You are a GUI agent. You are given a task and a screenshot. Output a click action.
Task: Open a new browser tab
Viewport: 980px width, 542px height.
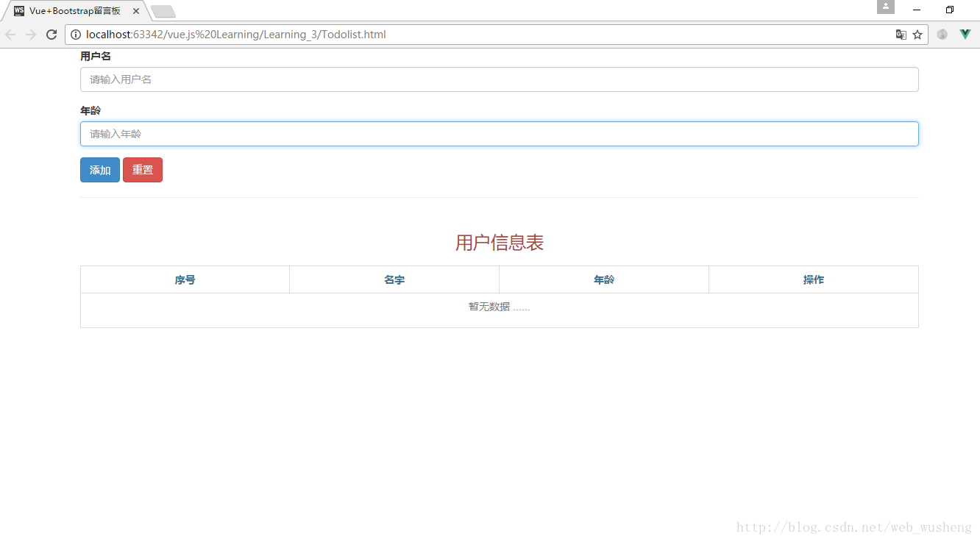163,11
